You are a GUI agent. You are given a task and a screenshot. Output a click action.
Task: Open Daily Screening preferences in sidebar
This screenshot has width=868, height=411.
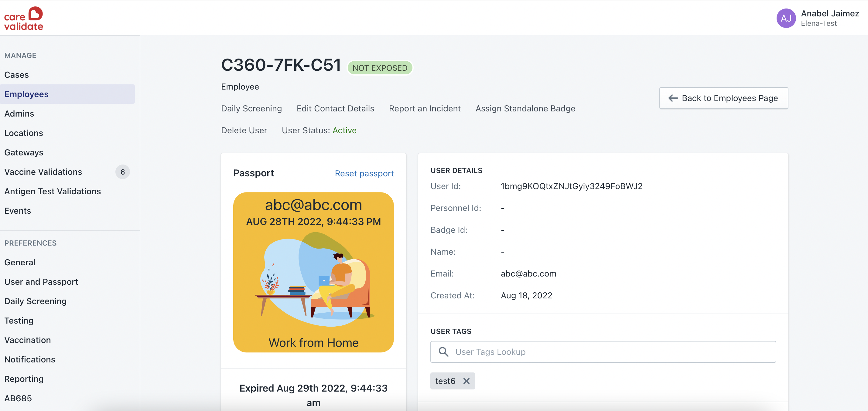click(35, 301)
